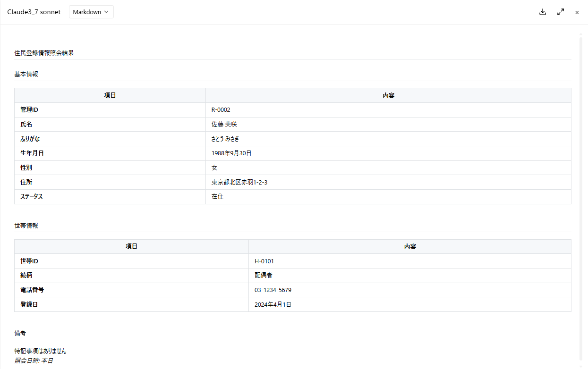Select the value R-0002
Viewport: 588px width, 369px height.
click(x=221, y=109)
